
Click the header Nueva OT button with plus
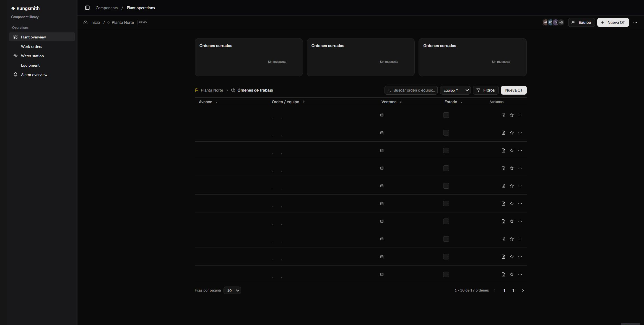point(613,22)
